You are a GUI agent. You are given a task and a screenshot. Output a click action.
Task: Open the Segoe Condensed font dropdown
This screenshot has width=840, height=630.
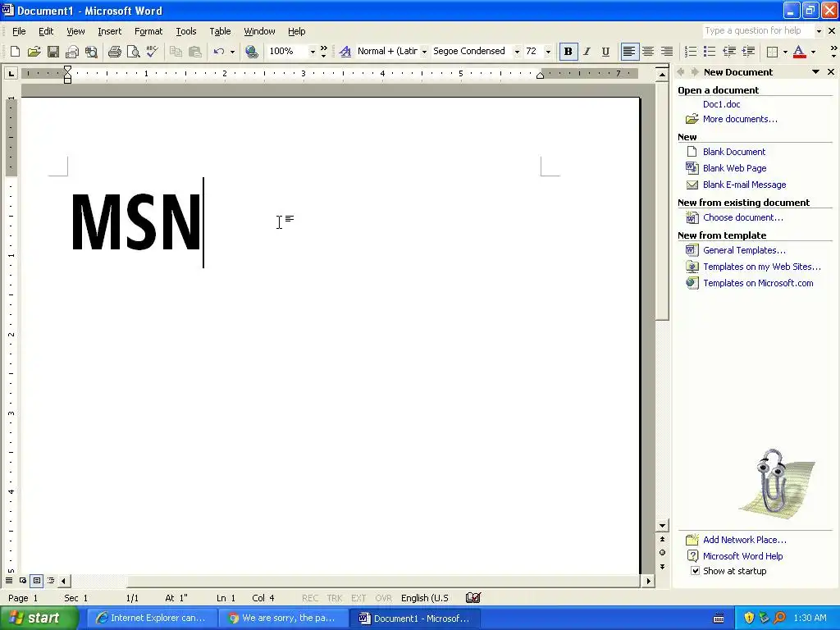pyautogui.click(x=517, y=52)
